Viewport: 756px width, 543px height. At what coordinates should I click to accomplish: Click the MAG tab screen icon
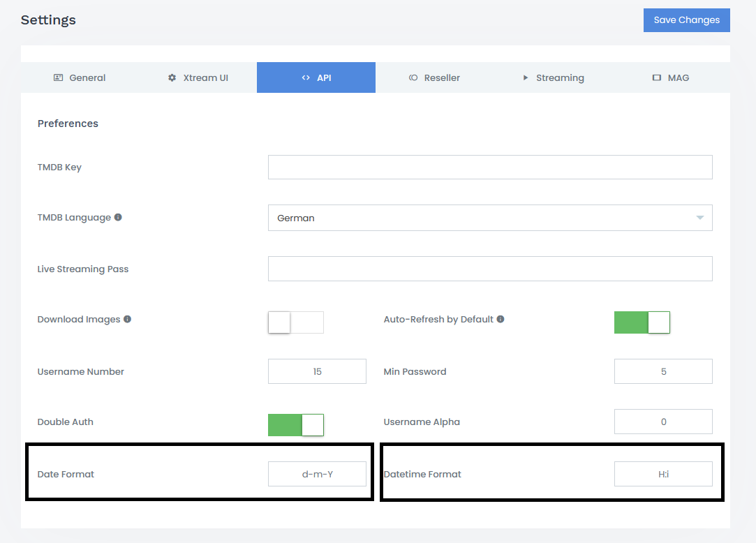click(656, 77)
